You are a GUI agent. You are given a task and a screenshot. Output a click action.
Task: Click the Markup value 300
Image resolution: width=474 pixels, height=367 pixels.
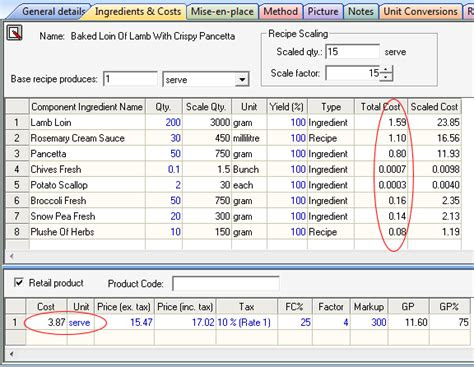tap(369, 322)
